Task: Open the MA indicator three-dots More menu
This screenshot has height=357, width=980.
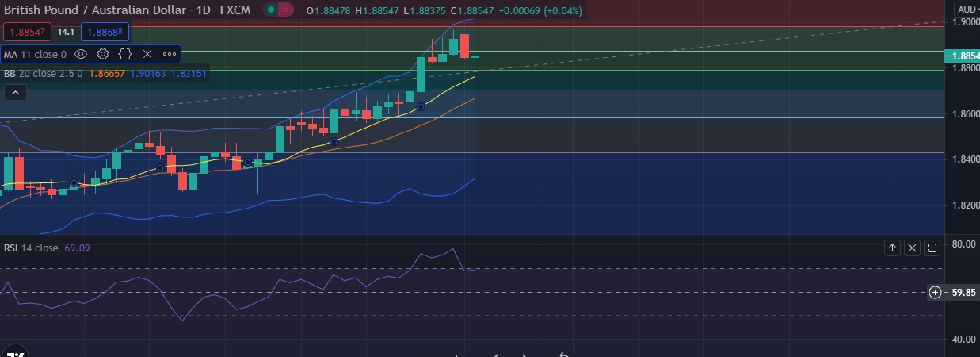Action: [170, 54]
